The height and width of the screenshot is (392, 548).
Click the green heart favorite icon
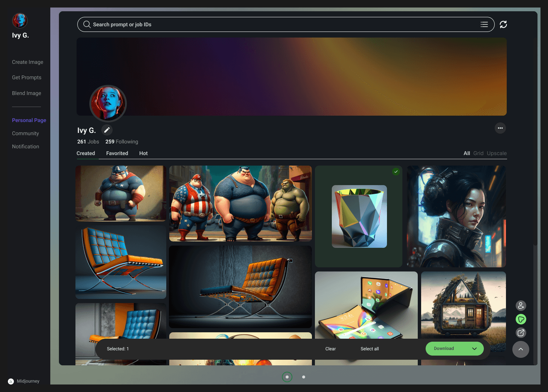[x=521, y=319]
